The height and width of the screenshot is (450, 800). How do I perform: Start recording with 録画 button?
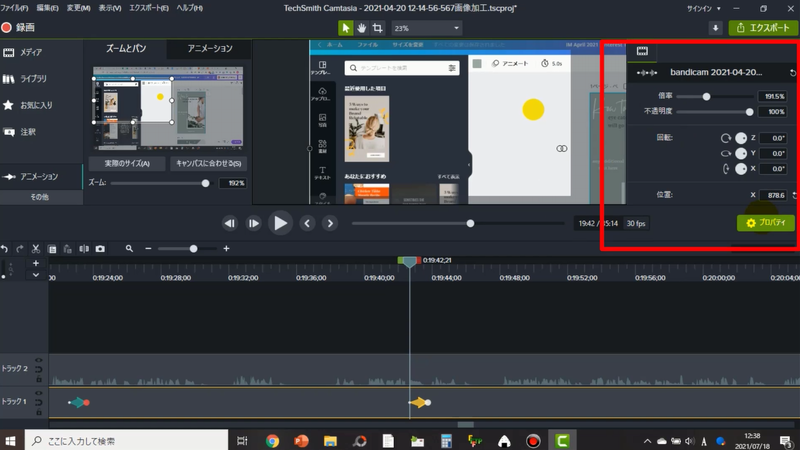pos(18,28)
